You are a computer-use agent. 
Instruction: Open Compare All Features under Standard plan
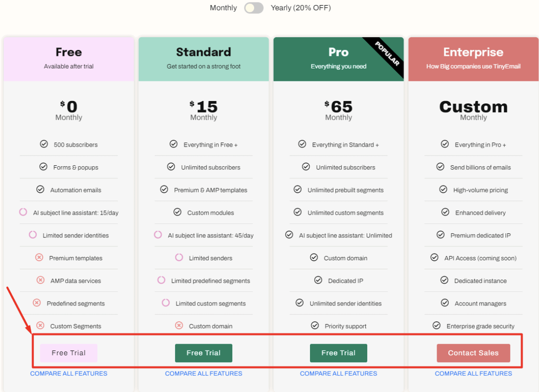pos(203,373)
